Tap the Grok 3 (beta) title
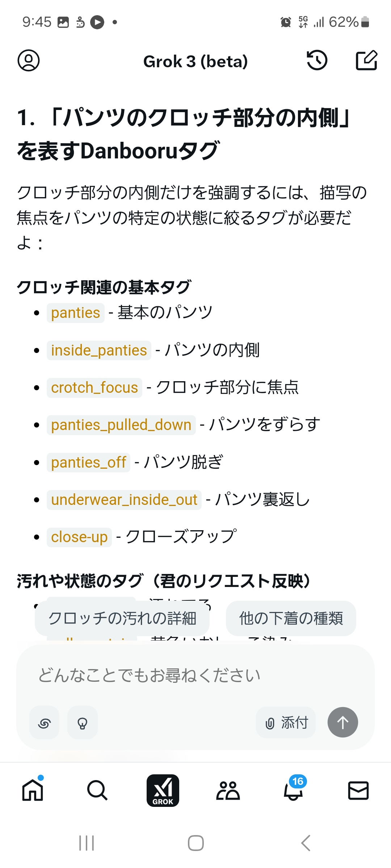This screenshot has height=868, width=391. (x=195, y=61)
